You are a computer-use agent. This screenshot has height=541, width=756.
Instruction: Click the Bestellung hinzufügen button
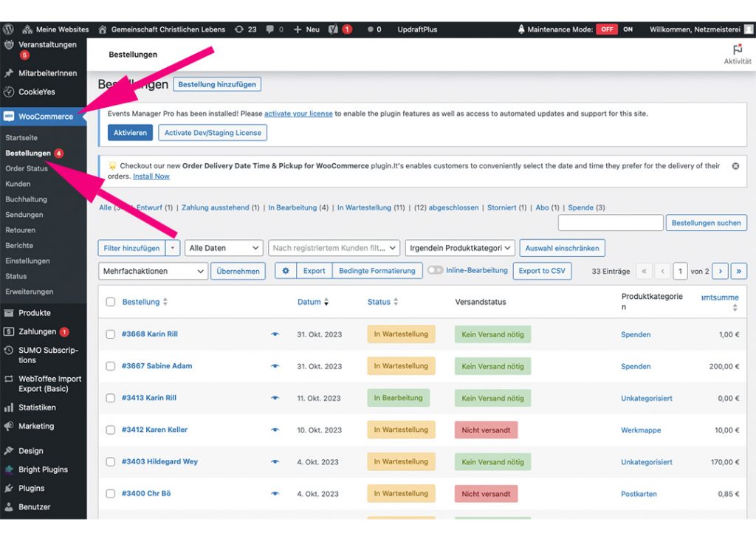click(217, 85)
